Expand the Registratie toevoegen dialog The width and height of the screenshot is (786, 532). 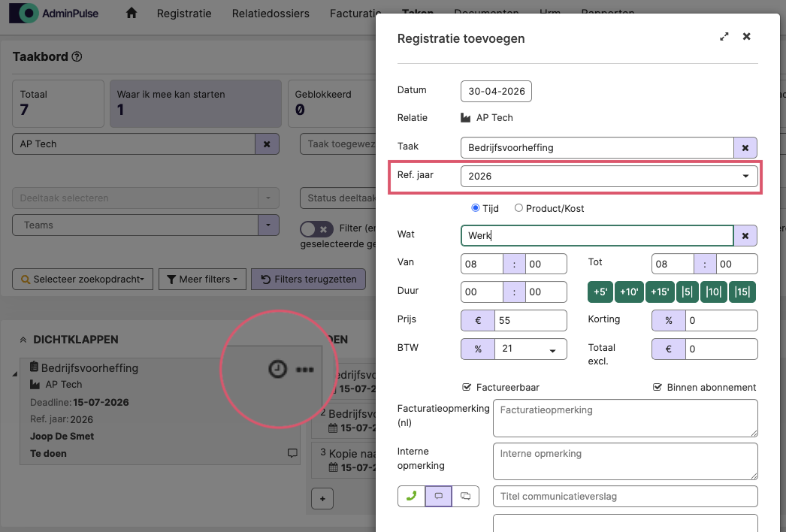coord(724,37)
